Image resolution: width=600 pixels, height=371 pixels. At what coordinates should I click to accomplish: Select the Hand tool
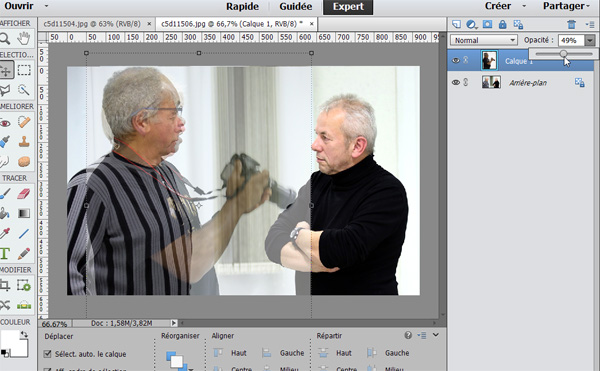(x=24, y=38)
